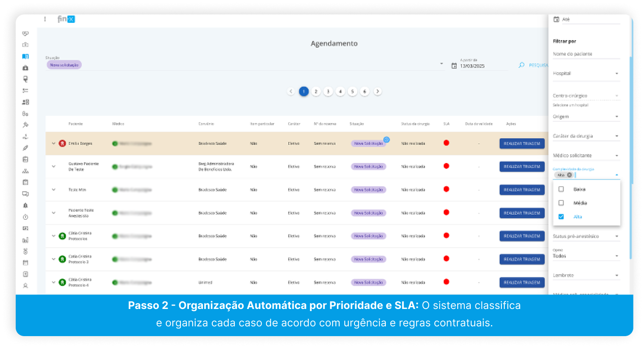This screenshot has width=644, height=348.
Task: Expand the Emilia Borges row chevron
Action: click(x=53, y=143)
